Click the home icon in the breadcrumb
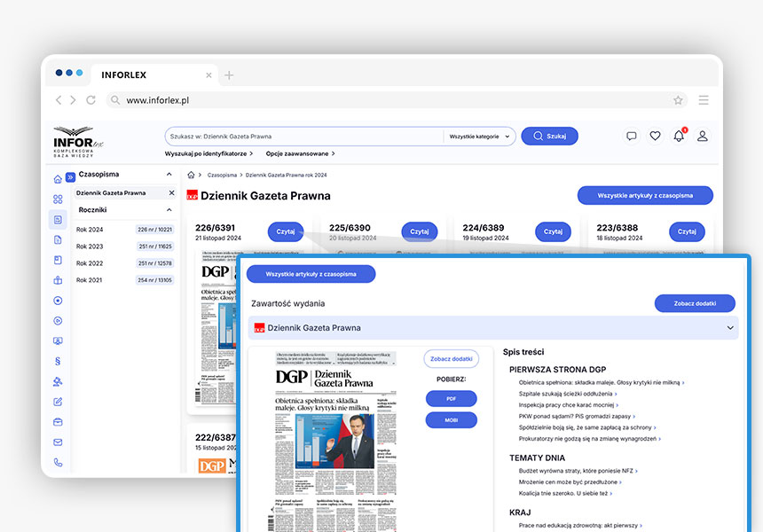763x532 pixels. (192, 175)
